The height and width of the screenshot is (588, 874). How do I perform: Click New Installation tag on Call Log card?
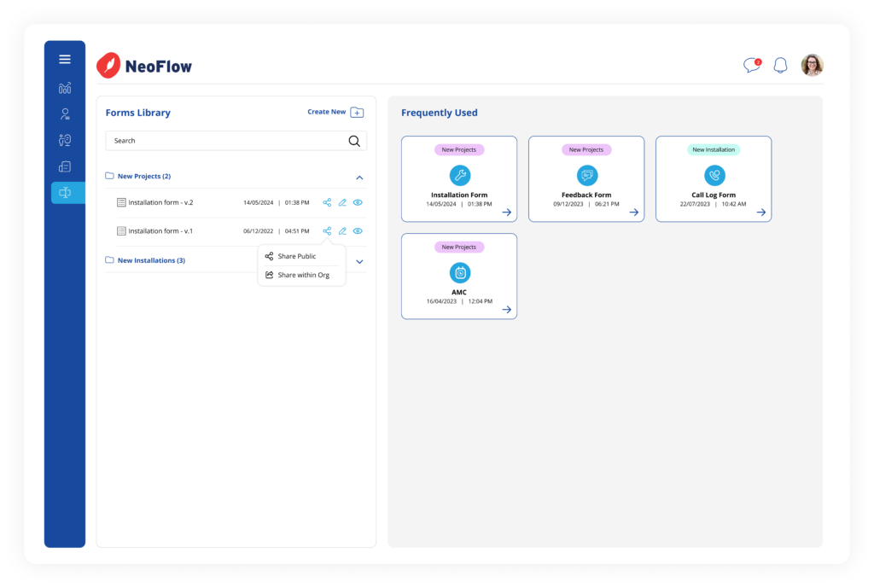click(714, 150)
